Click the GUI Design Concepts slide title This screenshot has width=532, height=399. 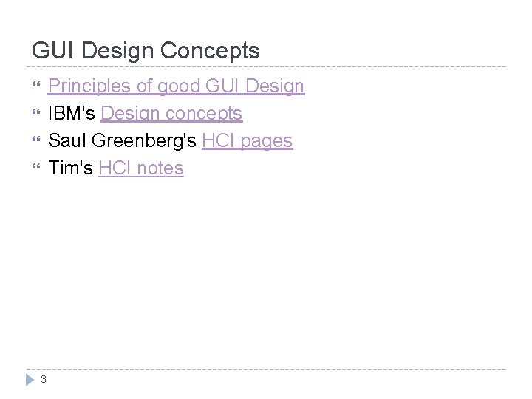(x=146, y=51)
